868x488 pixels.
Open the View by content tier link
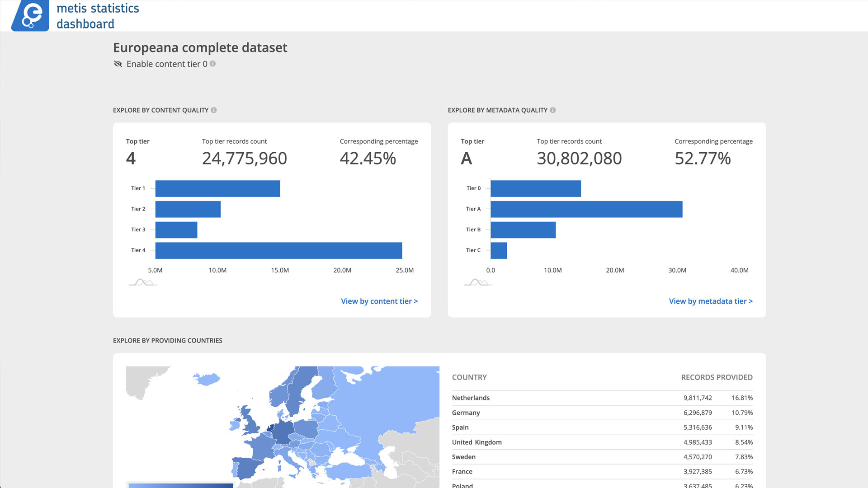click(x=379, y=301)
